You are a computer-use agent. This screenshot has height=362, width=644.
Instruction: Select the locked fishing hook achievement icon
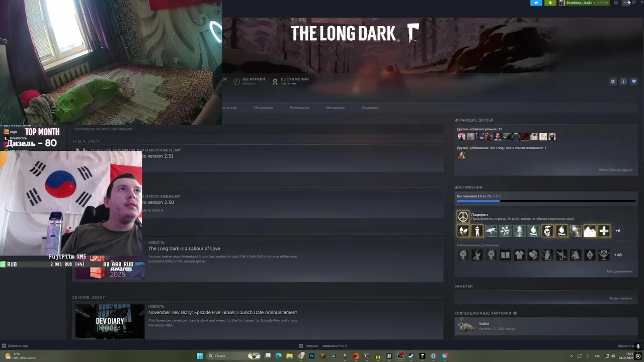[561, 255]
